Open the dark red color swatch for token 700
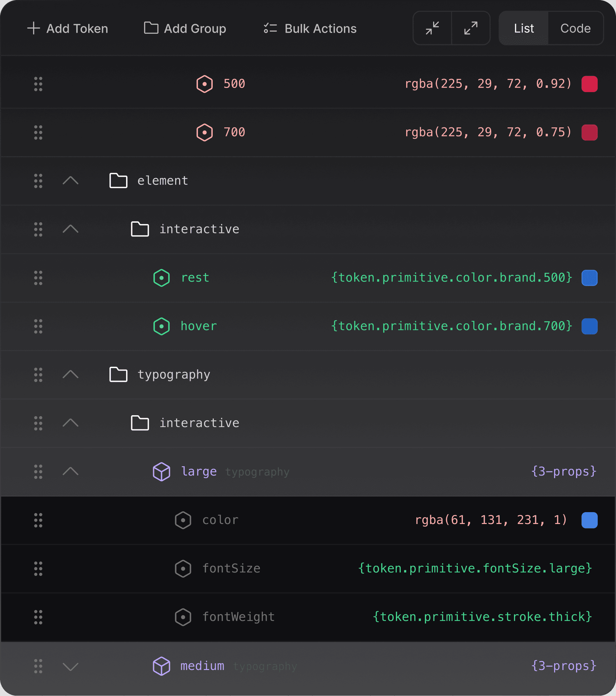Image resolution: width=616 pixels, height=696 pixels. point(589,133)
